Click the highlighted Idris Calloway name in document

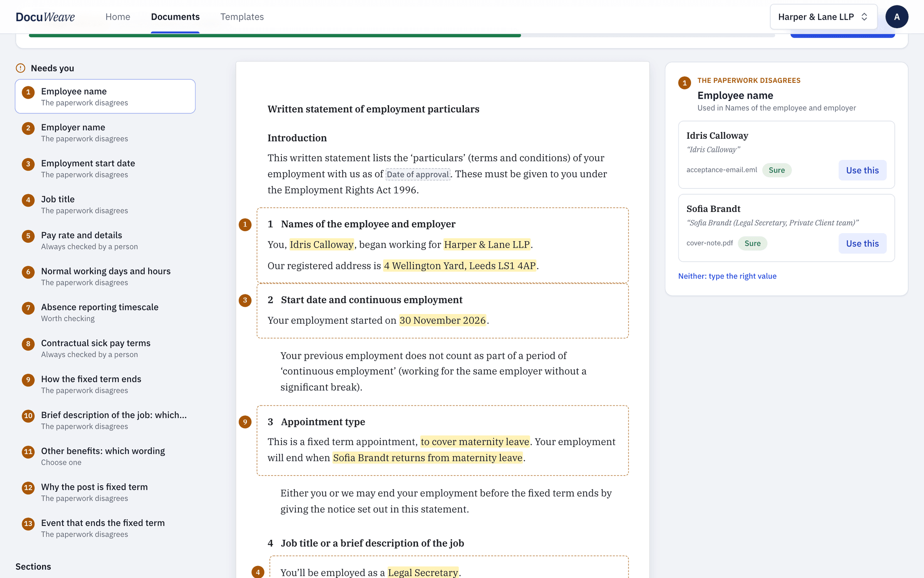point(321,245)
